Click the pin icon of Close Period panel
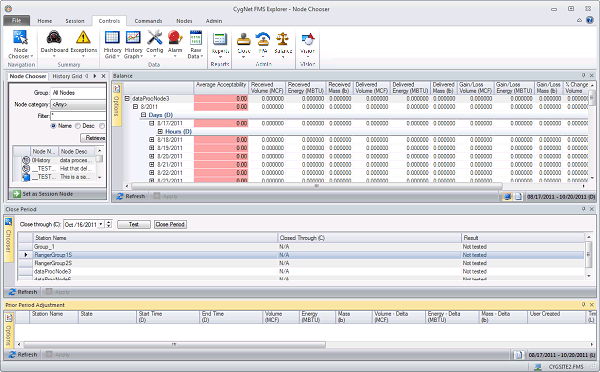 584,209
